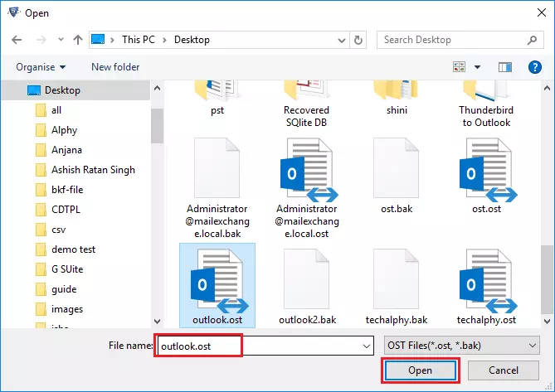
Task: Select the ost.ost file icon
Action: (487, 170)
